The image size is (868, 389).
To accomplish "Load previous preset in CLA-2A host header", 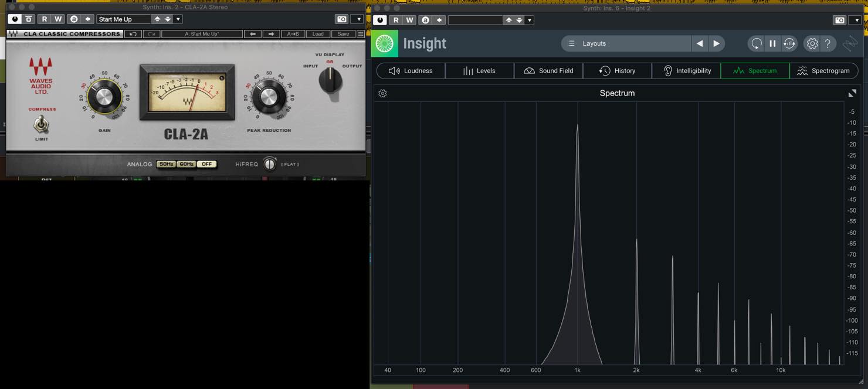I will (x=157, y=19).
